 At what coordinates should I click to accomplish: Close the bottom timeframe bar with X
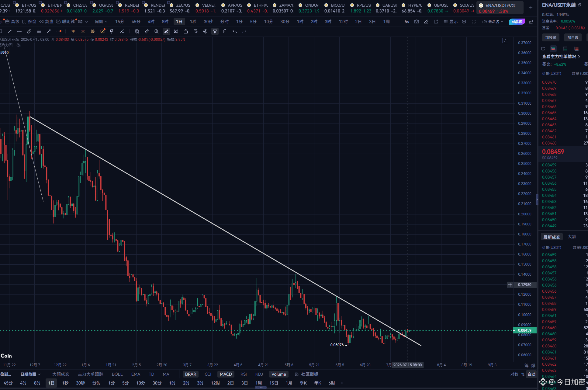pyautogui.click(x=342, y=383)
